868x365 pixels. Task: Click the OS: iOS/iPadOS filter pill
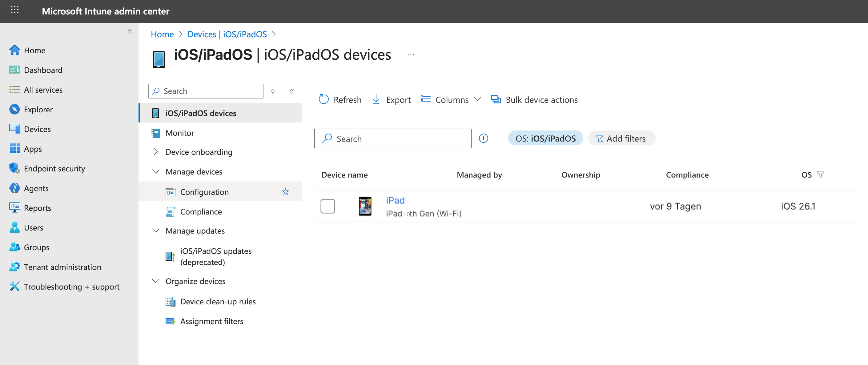click(545, 138)
